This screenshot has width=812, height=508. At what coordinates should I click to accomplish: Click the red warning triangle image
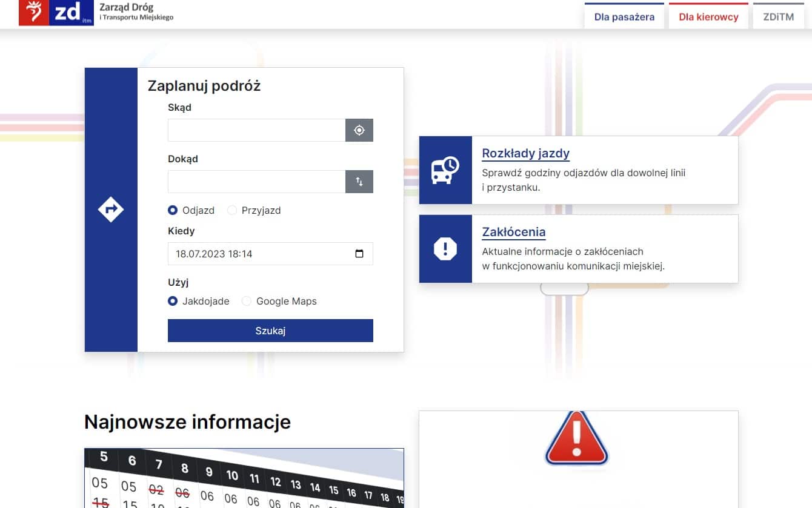[x=576, y=438]
